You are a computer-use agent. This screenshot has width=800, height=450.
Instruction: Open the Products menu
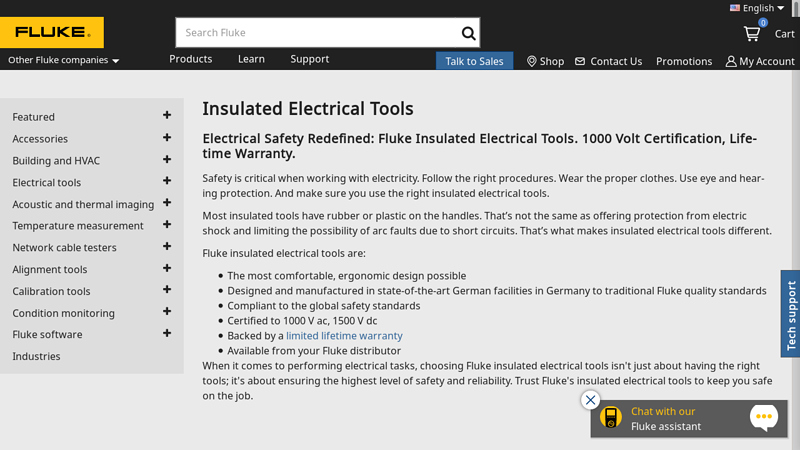pos(190,59)
